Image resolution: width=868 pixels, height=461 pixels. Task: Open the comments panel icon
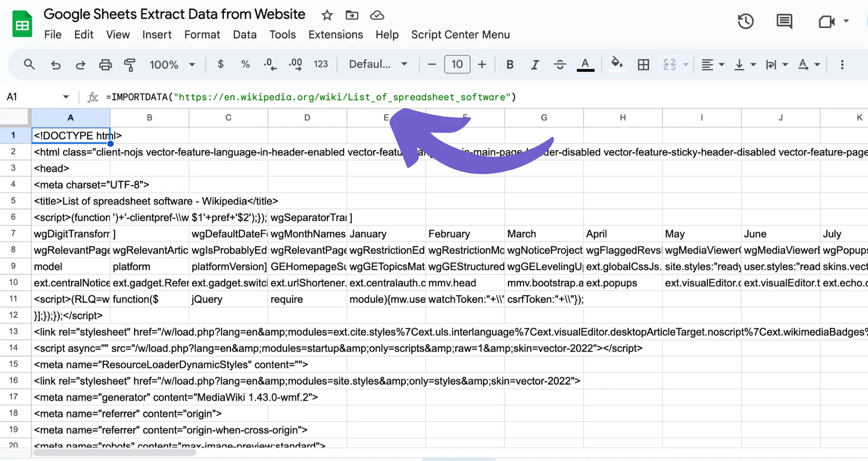(784, 21)
